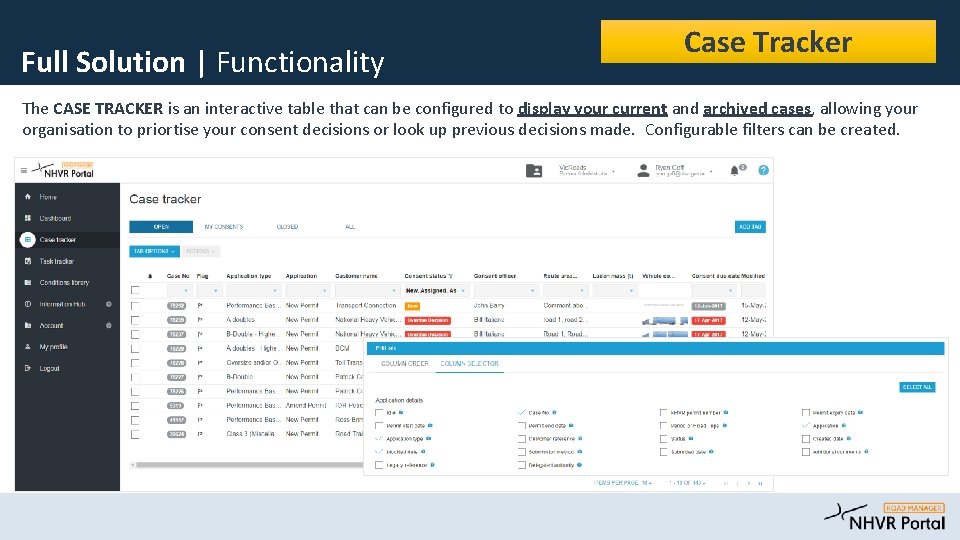Image resolution: width=960 pixels, height=540 pixels.
Task: Click the info icon next to Delegated authority
Action: tap(579, 465)
